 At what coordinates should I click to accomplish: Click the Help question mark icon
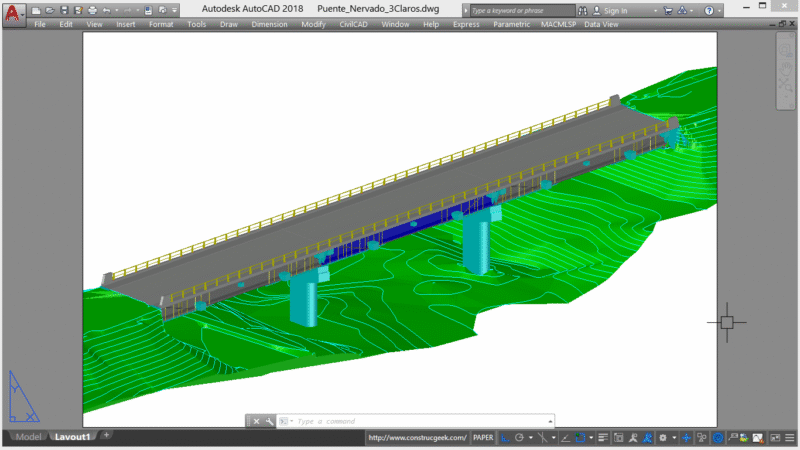point(709,10)
